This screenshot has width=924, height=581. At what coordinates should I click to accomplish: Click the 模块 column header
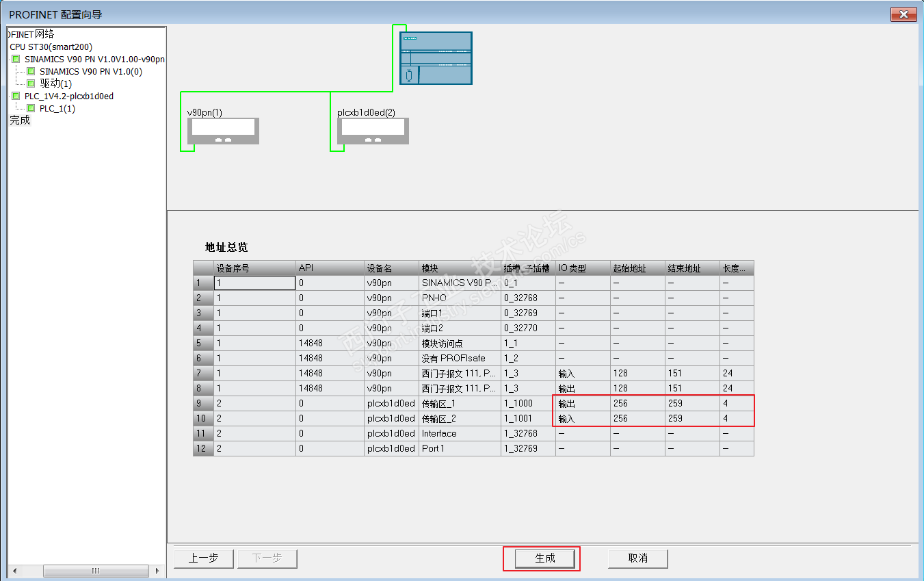click(460, 268)
